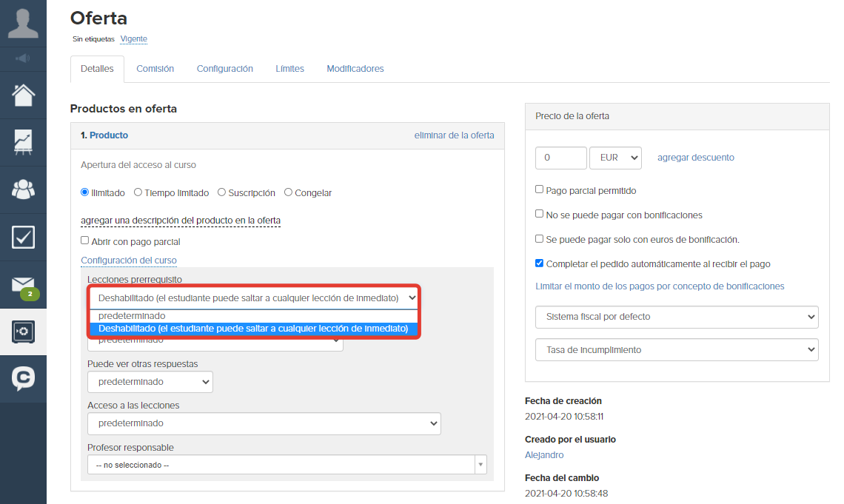Screen dimensions: 844x504
Task: Open the users group icon
Action: pos(23,189)
